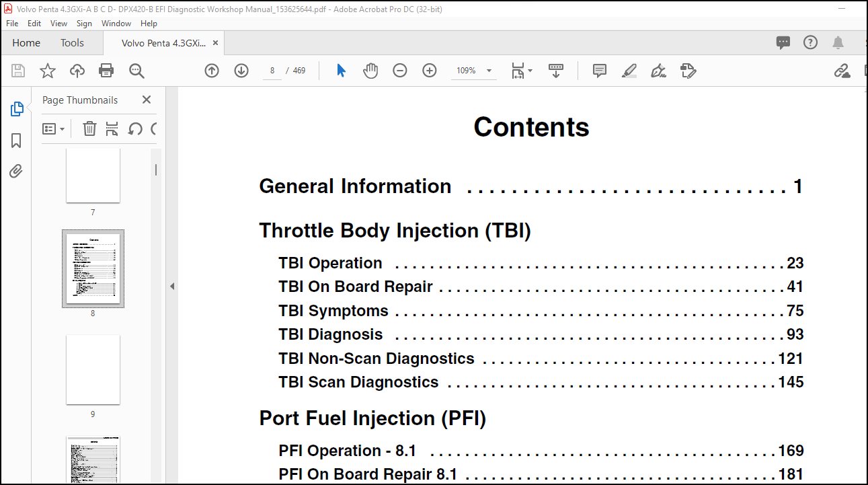Open the Help question mark icon
Image resolution: width=868 pixels, height=485 pixels.
coord(811,42)
